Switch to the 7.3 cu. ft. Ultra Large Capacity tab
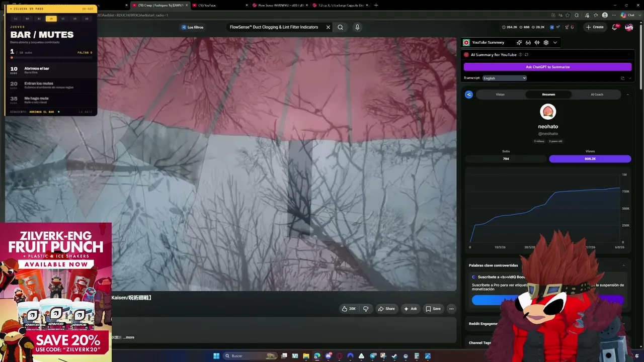Image resolution: width=644 pixels, height=362 pixels. (x=339, y=5)
